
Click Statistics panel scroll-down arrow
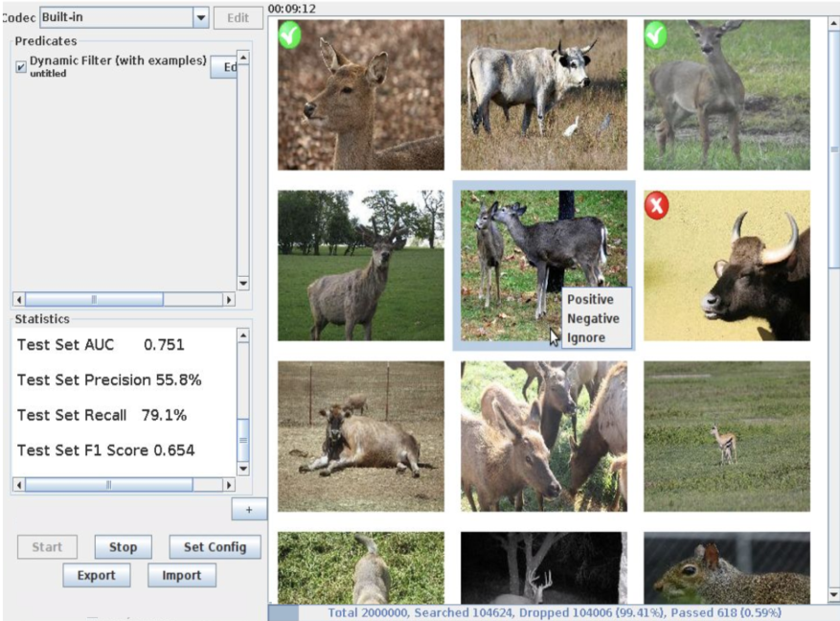click(x=242, y=468)
